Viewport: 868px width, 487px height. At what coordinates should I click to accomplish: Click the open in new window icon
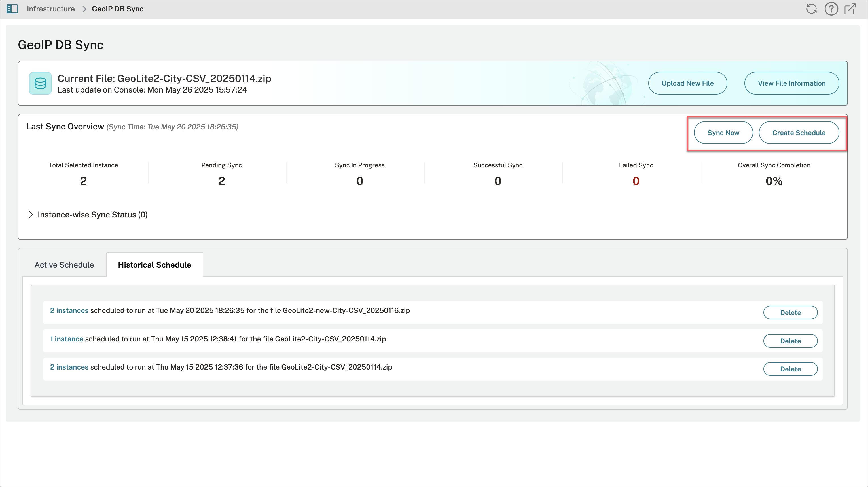click(x=850, y=9)
